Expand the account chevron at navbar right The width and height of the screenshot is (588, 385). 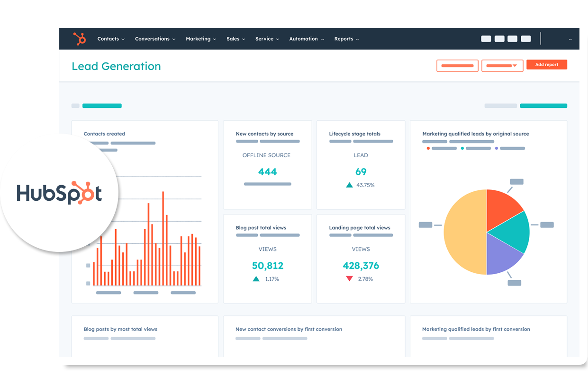pyautogui.click(x=570, y=39)
